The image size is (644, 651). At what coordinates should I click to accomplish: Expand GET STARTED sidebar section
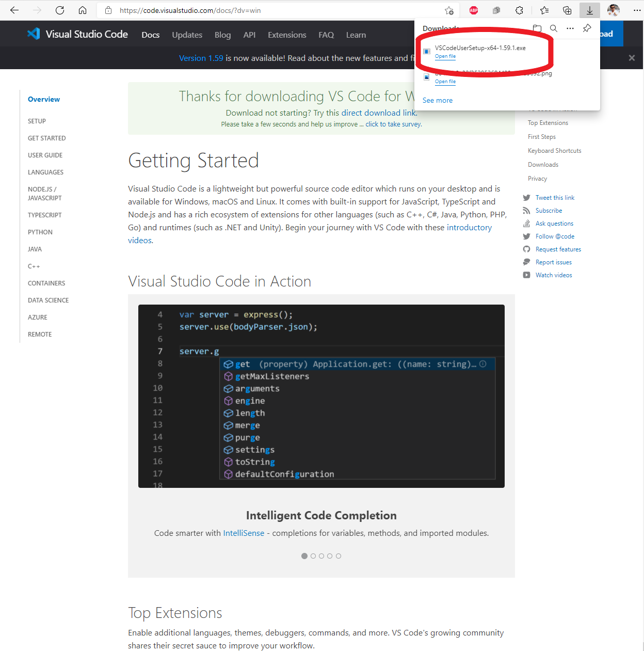[x=46, y=138]
